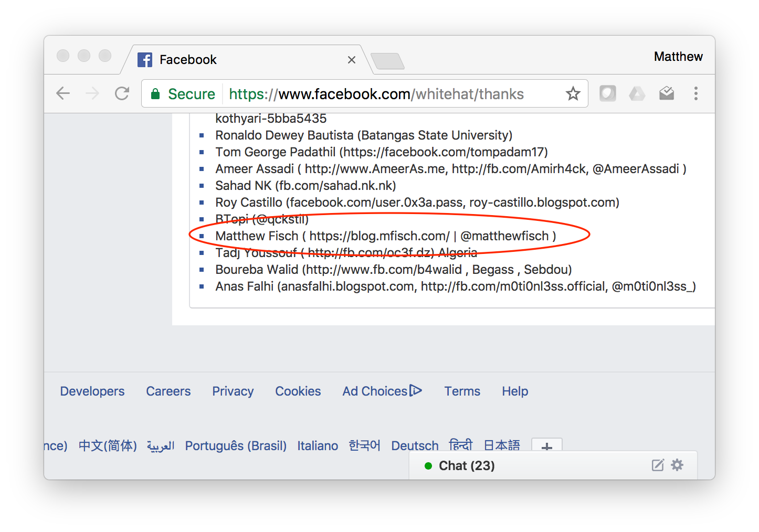
Task: Open the Chrome three-dot menu
Action: tap(696, 93)
